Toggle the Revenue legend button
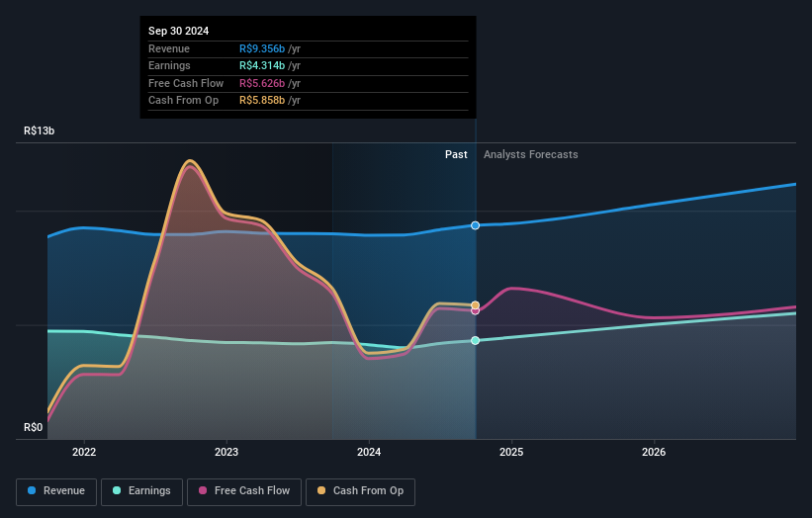The image size is (812, 518). click(56, 491)
